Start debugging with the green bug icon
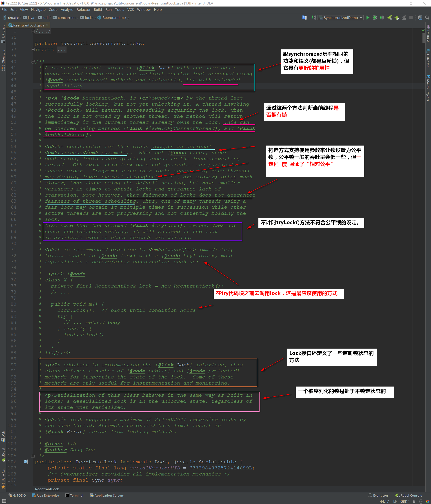The height and width of the screenshot is (504, 431). 375,18
